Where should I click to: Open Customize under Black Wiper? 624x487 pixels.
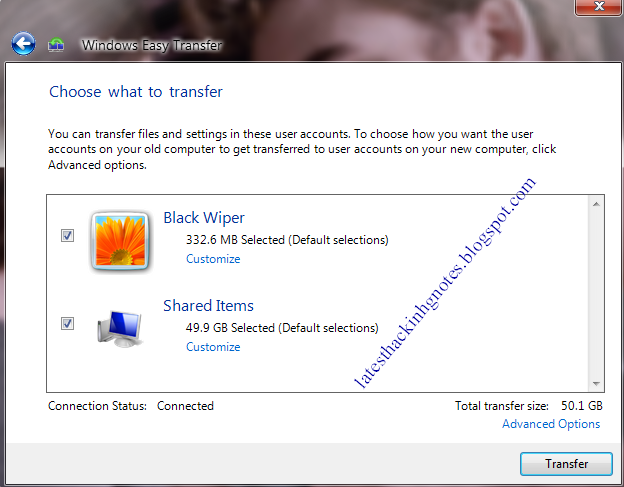click(x=213, y=259)
